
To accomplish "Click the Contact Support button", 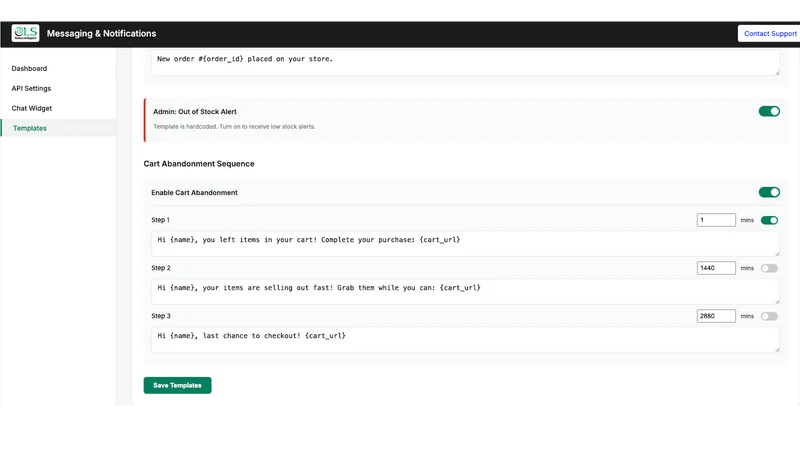I will coord(769,34).
